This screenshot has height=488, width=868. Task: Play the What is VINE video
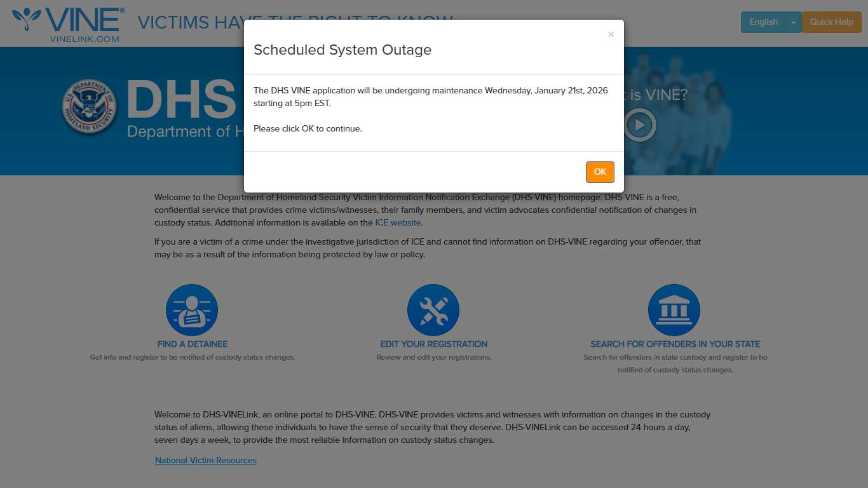click(x=639, y=125)
